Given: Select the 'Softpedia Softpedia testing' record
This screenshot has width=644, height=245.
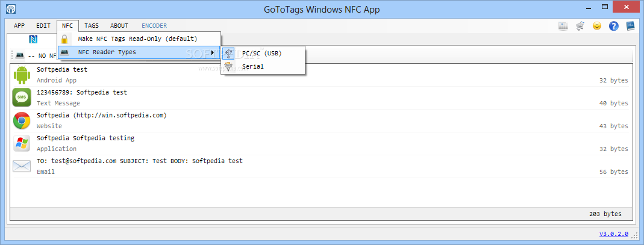Looking at the screenshot, I should pos(86,138).
